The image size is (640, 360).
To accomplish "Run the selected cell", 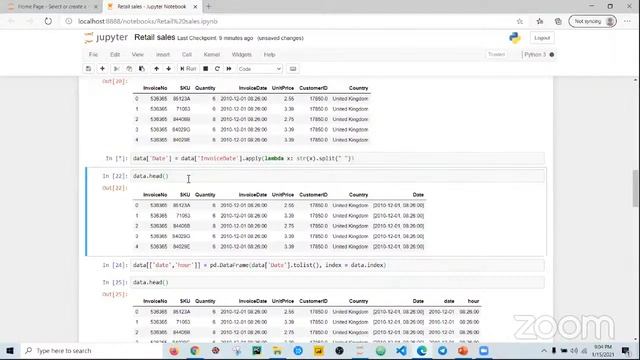I will pyautogui.click(x=188, y=69).
